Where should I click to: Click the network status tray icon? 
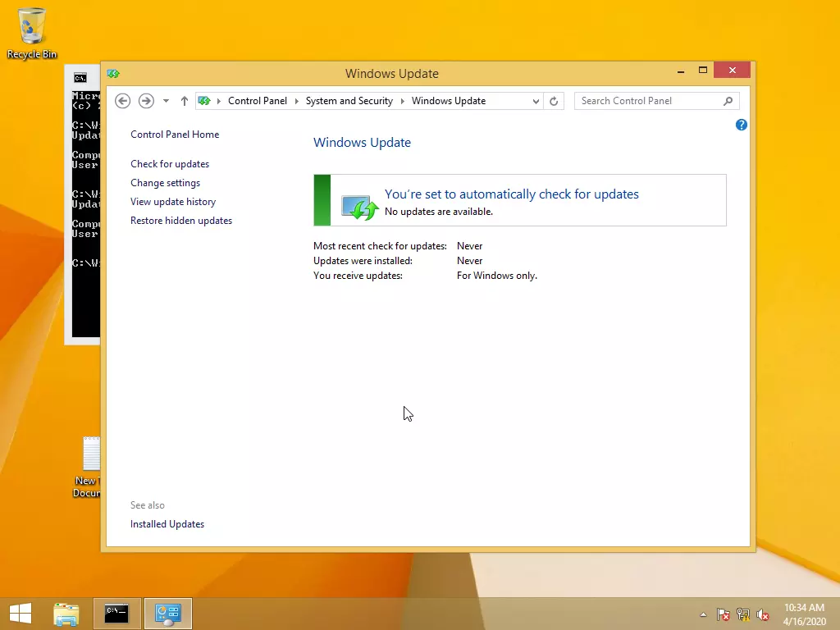pyautogui.click(x=743, y=614)
